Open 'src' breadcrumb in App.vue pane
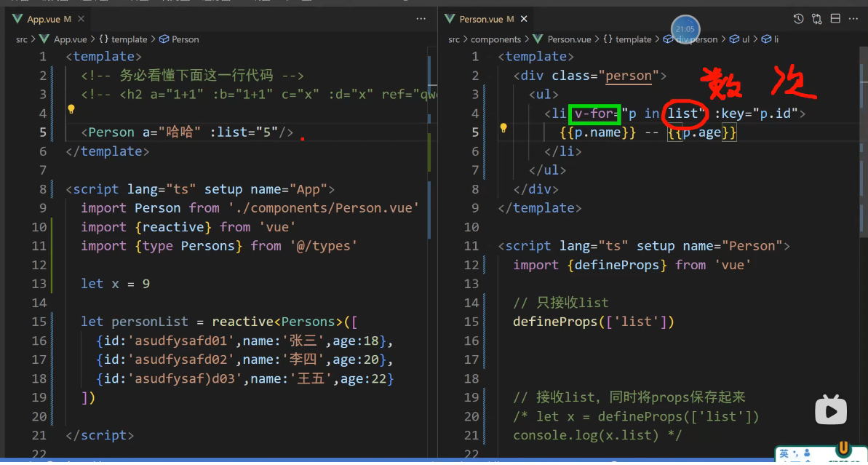 [x=22, y=39]
